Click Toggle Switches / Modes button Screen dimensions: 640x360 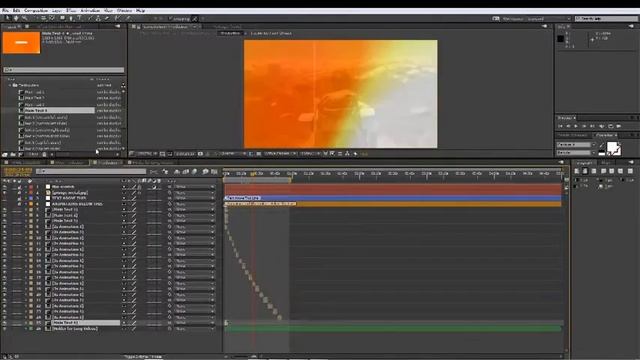pyautogui.click(x=143, y=357)
